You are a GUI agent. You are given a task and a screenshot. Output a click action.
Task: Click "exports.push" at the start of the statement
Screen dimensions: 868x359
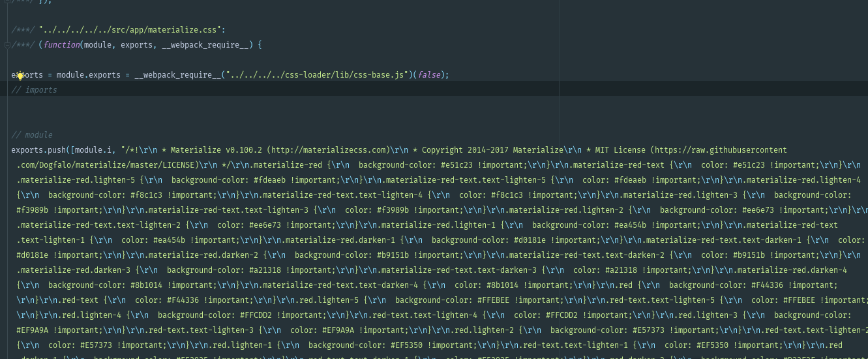pos(38,150)
